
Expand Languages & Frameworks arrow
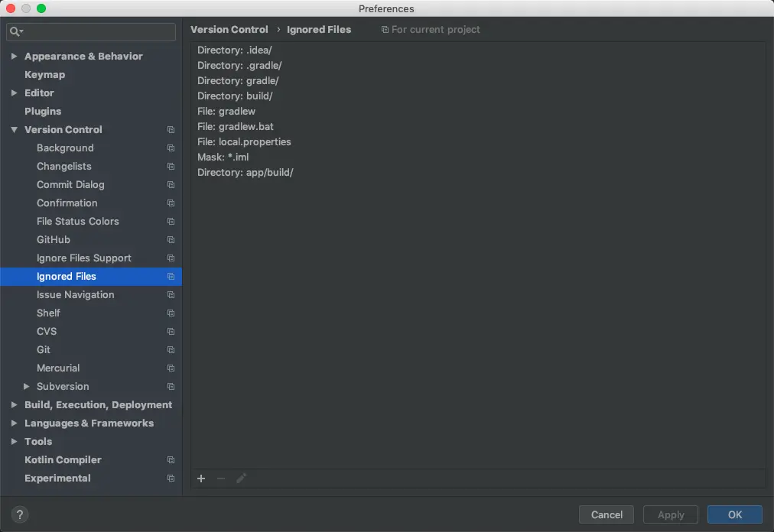click(15, 423)
